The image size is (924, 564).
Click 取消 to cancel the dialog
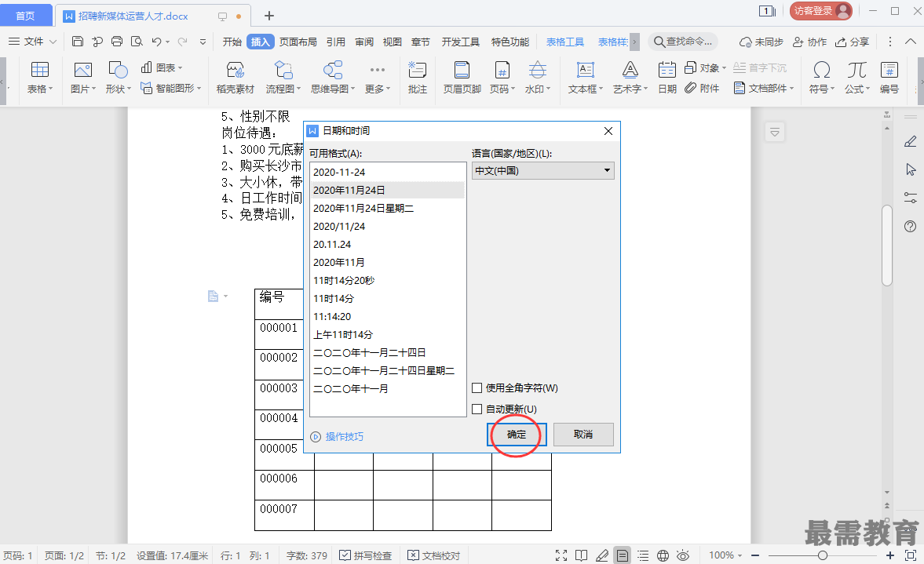pyautogui.click(x=583, y=435)
